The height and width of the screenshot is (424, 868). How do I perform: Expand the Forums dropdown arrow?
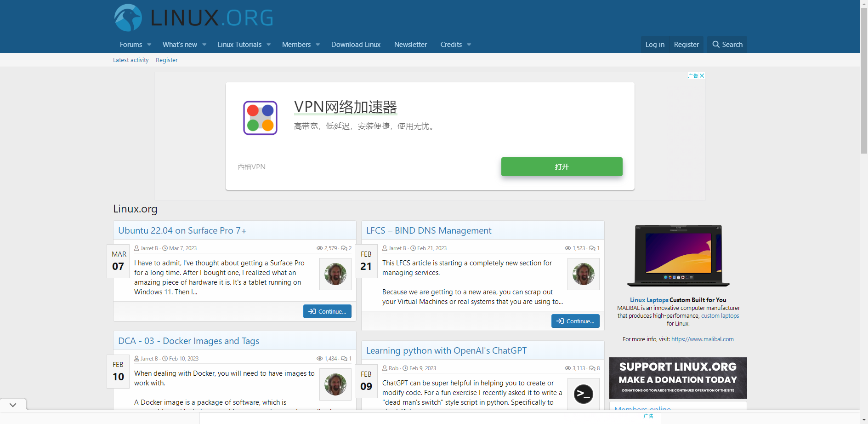[149, 45]
